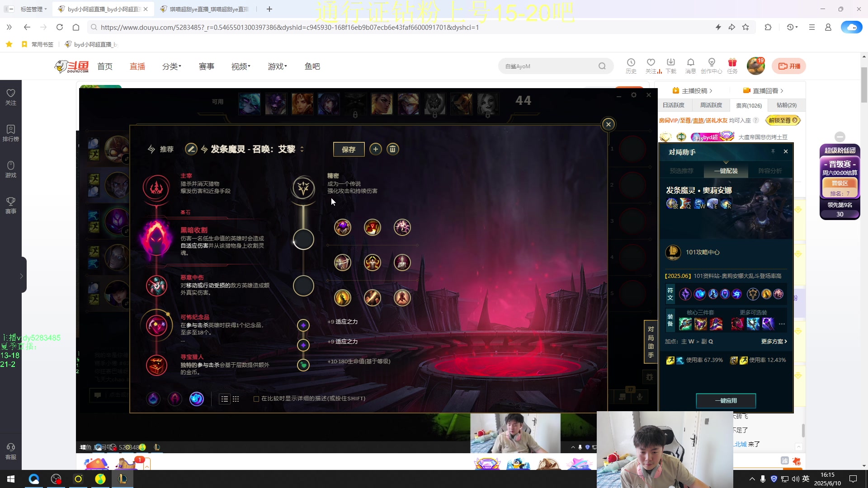The width and height of the screenshot is (868, 488).
Task: Delete the rune page with trash icon
Action: pyautogui.click(x=393, y=149)
